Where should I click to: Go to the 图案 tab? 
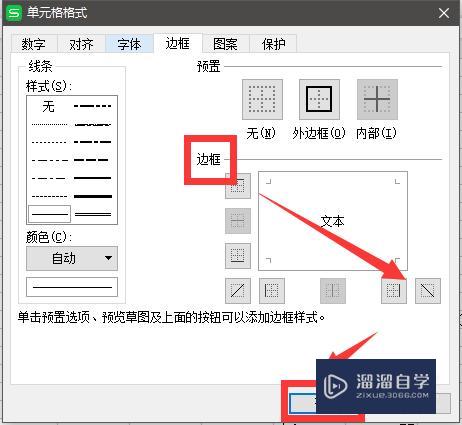(x=225, y=44)
